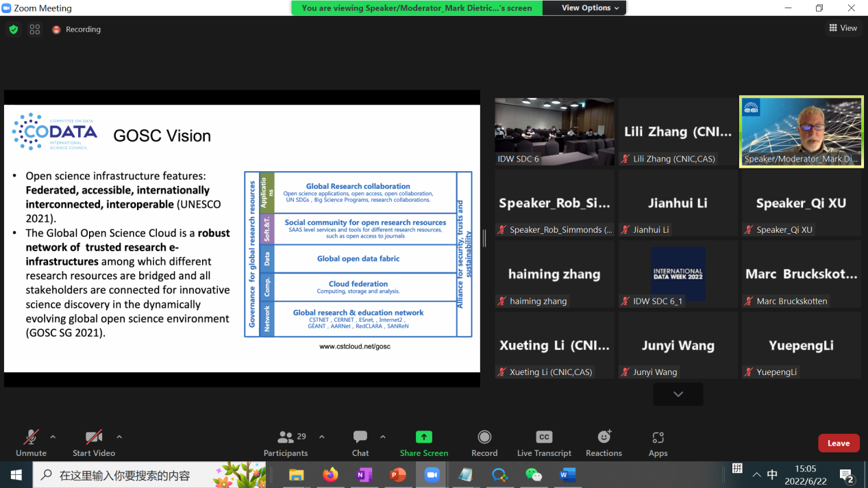
Task: Start Video with the camera toggle
Action: 94,443
